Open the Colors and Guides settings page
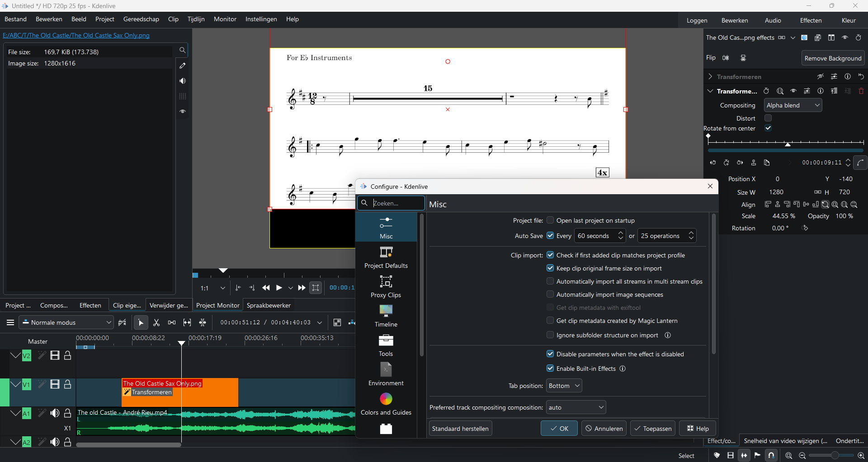 [386, 404]
